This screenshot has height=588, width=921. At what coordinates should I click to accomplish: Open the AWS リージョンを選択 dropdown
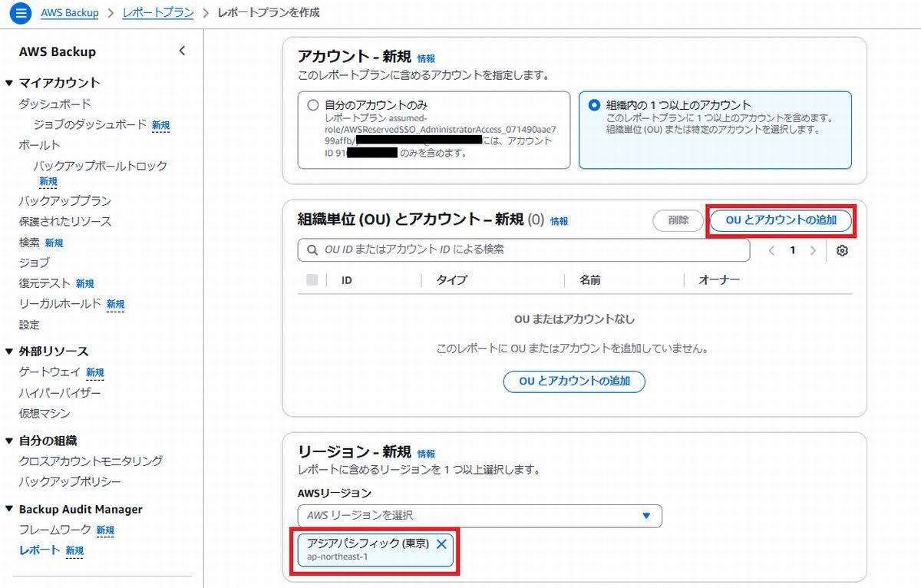click(480, 516)
